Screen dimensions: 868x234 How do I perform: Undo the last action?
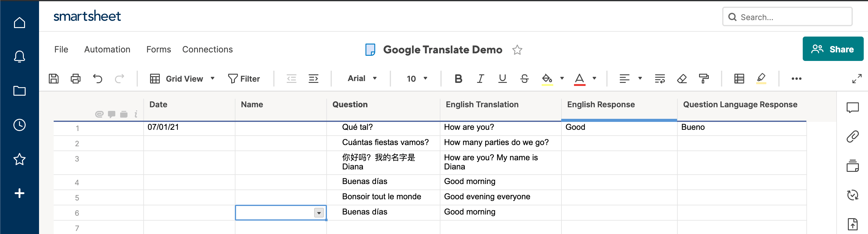(97, 79)
